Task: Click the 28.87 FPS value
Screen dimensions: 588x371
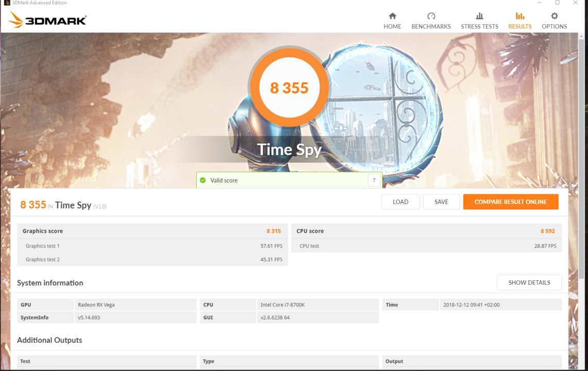Action: point(545,246)
